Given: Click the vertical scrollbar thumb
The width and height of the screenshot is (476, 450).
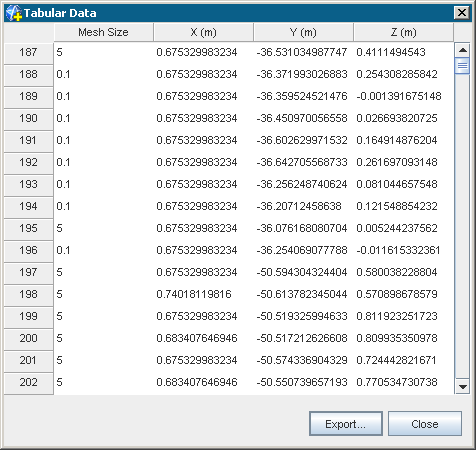Looking at the screenshot, I should pyautogui.click(x=462, y=65).
